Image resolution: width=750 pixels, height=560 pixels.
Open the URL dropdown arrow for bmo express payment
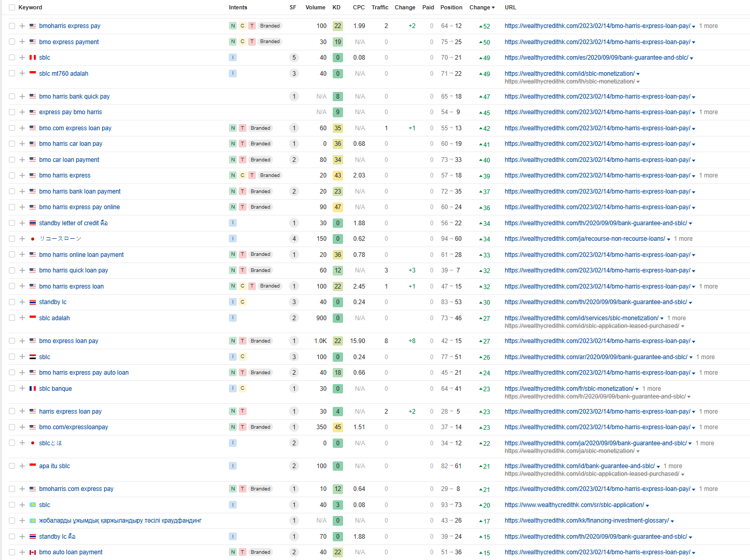click(x=693, y=43)
